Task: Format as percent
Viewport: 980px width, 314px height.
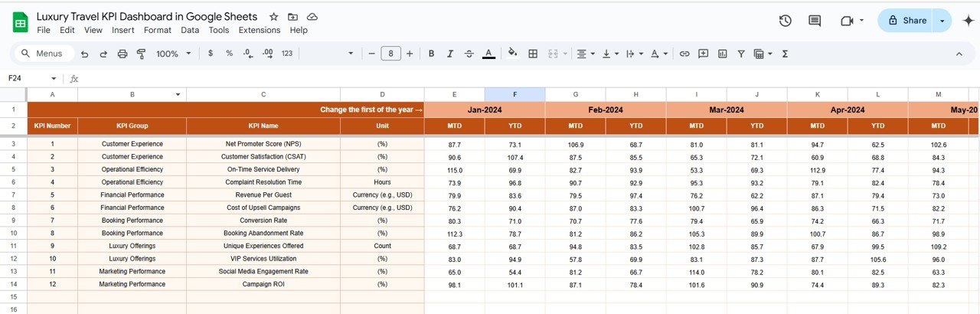Action: tap(229, 54)
